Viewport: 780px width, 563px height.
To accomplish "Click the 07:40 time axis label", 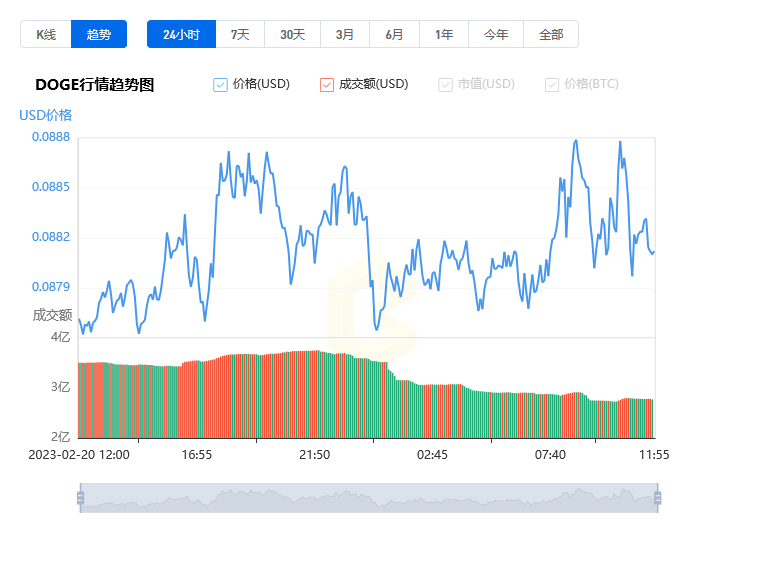I will pos(550,455).
